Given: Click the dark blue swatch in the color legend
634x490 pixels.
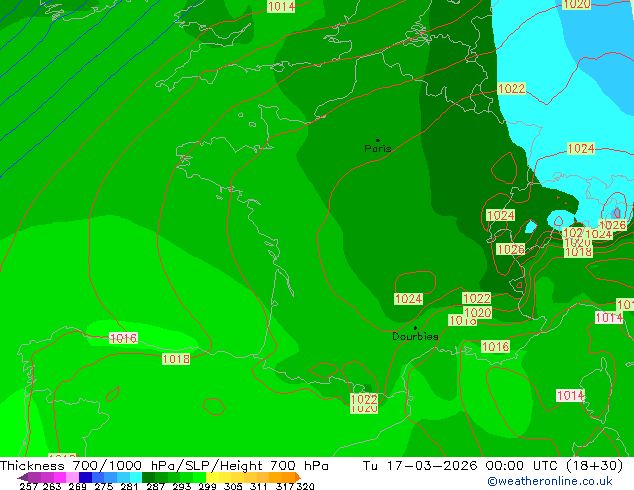Looking at the screenshot, I should (85, 477).
